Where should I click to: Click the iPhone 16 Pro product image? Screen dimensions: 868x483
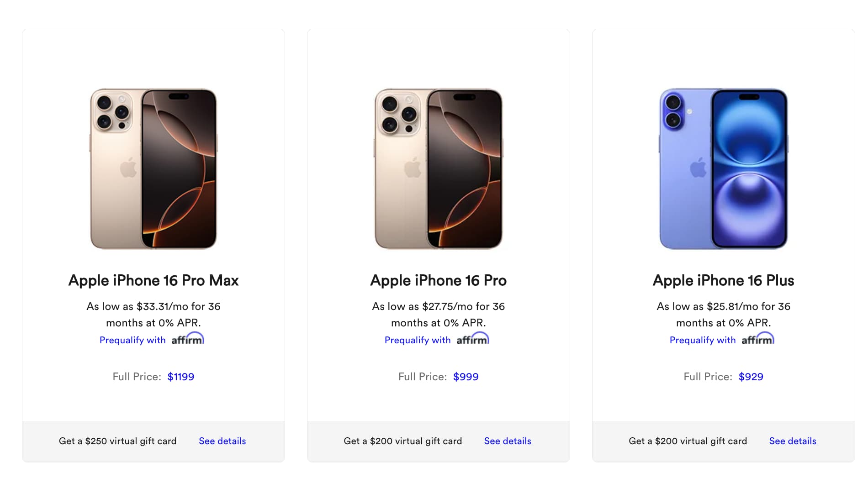tap(439, 169)
